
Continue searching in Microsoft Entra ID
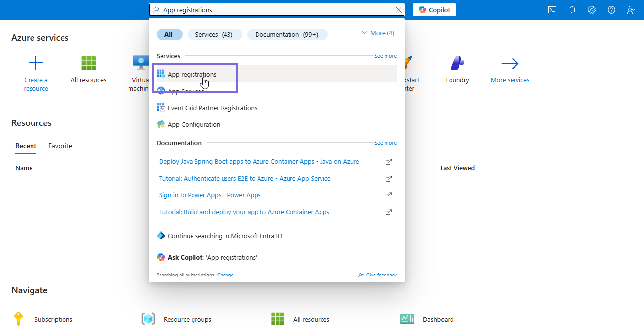(x=219, y=235)
